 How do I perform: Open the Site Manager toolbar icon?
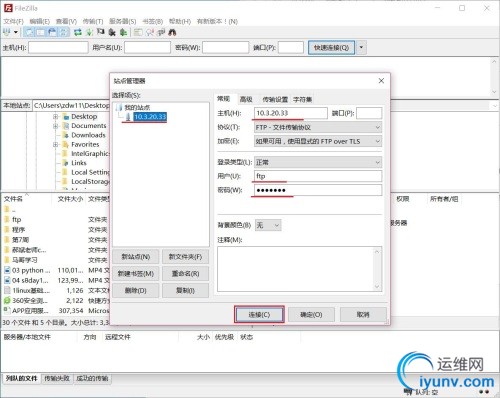7,32
